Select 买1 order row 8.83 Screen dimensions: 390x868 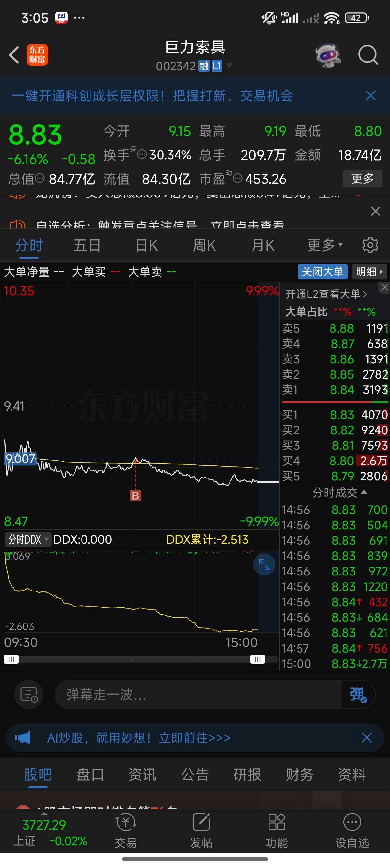click(335, 414)
